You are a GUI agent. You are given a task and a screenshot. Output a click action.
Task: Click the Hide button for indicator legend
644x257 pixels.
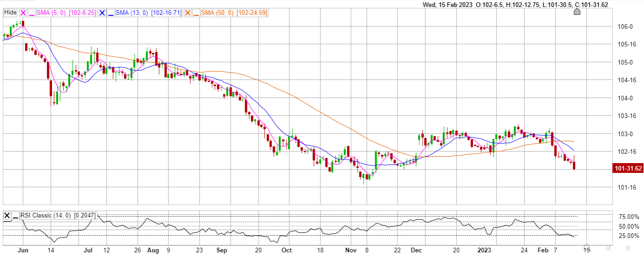coord(10,13)
